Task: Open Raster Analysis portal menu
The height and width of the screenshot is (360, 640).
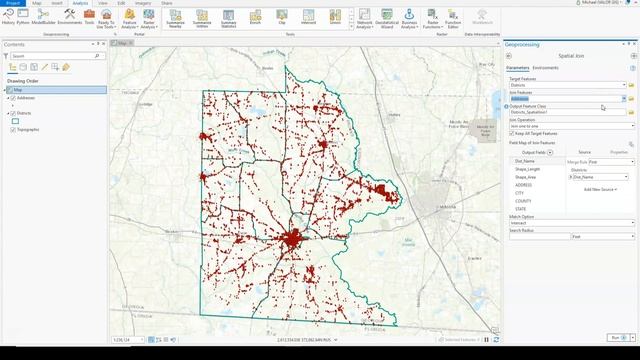Action: pos(149,19)
